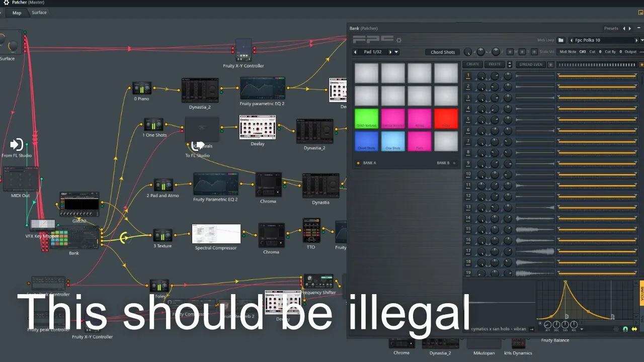Click the layer up/down stepper beside DELETE
Image resolution: width=644 pixels, height=362 pixels.
coord(509,64)
